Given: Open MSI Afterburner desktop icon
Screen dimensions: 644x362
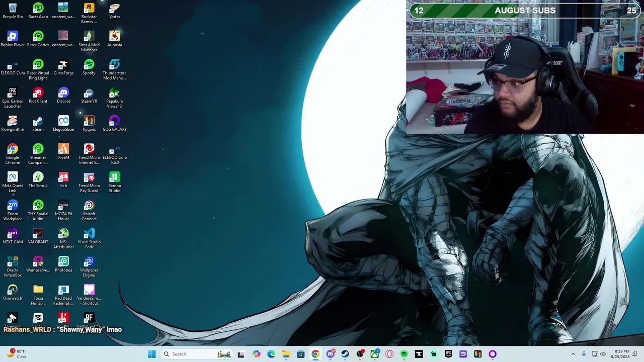Looking at the screenshot, I should (x=63, y=238).
